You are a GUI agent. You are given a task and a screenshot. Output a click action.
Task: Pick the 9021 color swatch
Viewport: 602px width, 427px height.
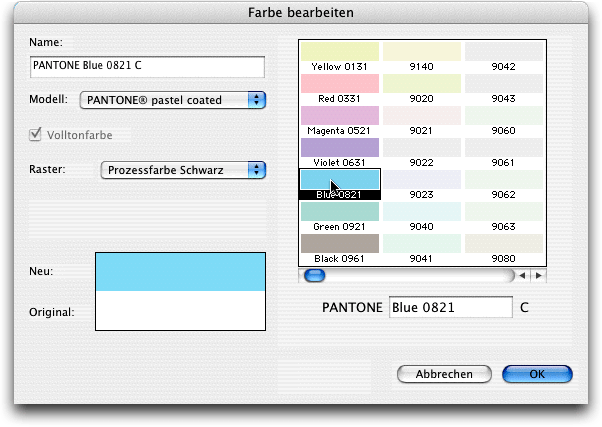click(x=422, y=116)
